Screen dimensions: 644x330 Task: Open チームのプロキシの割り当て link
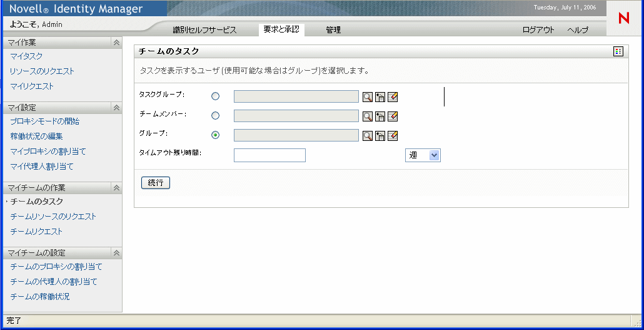(56, 267)
